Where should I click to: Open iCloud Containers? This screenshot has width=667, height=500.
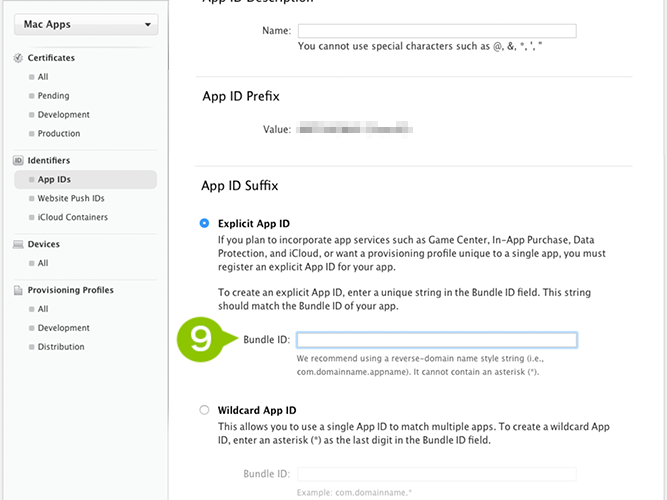[x=72, y=217]
